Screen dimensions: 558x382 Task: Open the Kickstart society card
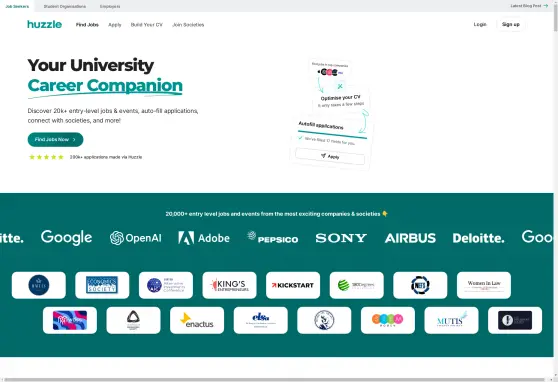tap(293, 285)
